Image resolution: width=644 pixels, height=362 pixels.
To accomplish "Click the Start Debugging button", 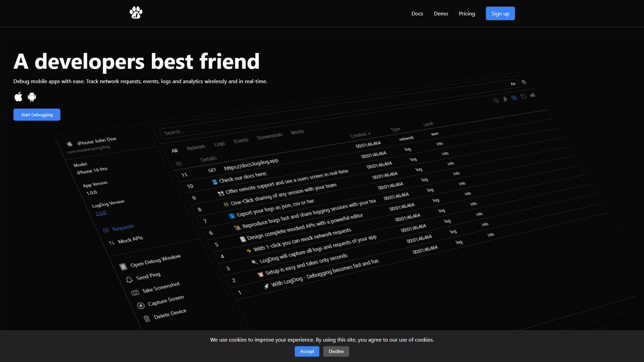I will pos(37,115).
